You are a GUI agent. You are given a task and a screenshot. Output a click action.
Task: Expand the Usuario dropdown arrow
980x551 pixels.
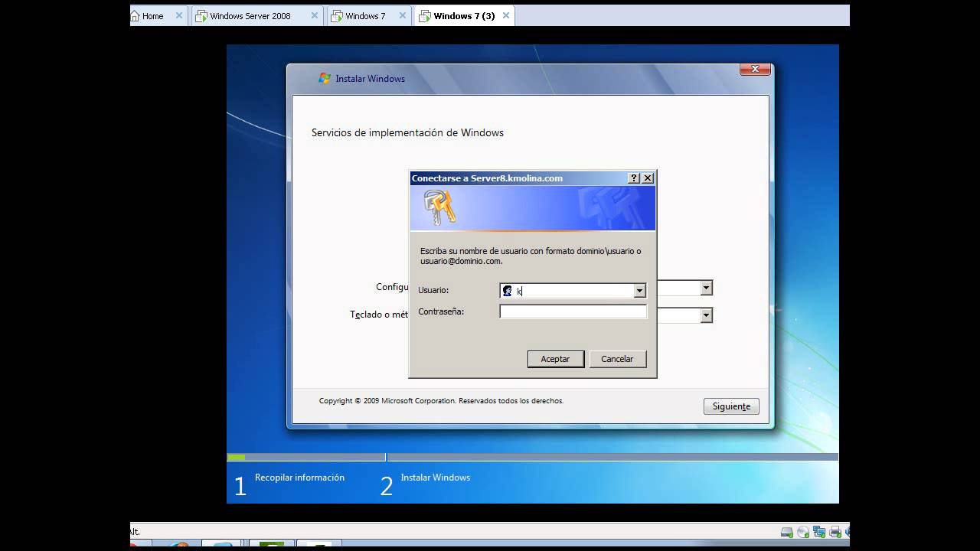pos(639,291)
